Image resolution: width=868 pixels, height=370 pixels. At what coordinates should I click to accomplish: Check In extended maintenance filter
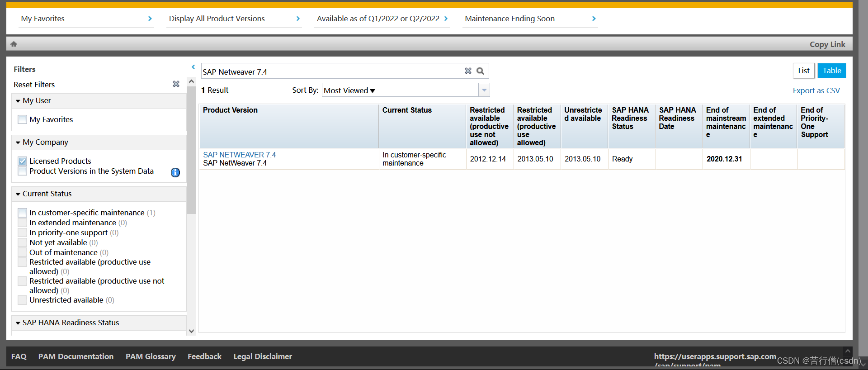[x=22, y=223]
